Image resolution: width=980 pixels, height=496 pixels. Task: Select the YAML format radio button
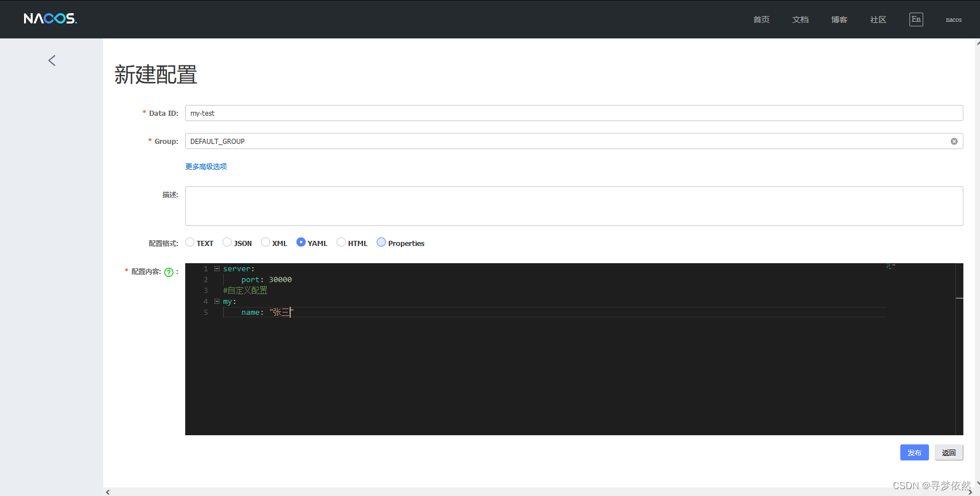click(x=301, y=242)
